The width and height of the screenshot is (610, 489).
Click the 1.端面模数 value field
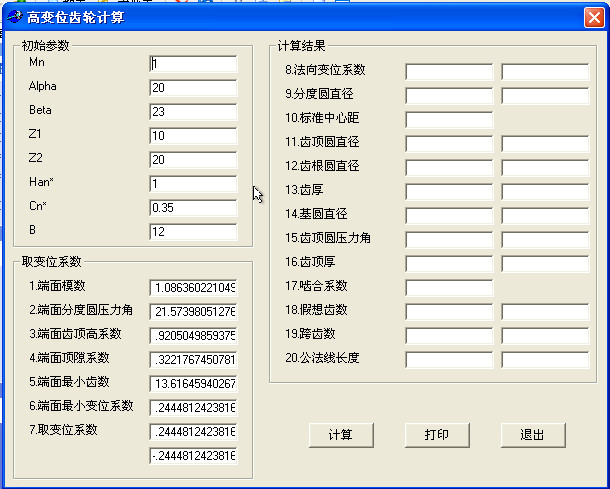click(192, 288)
